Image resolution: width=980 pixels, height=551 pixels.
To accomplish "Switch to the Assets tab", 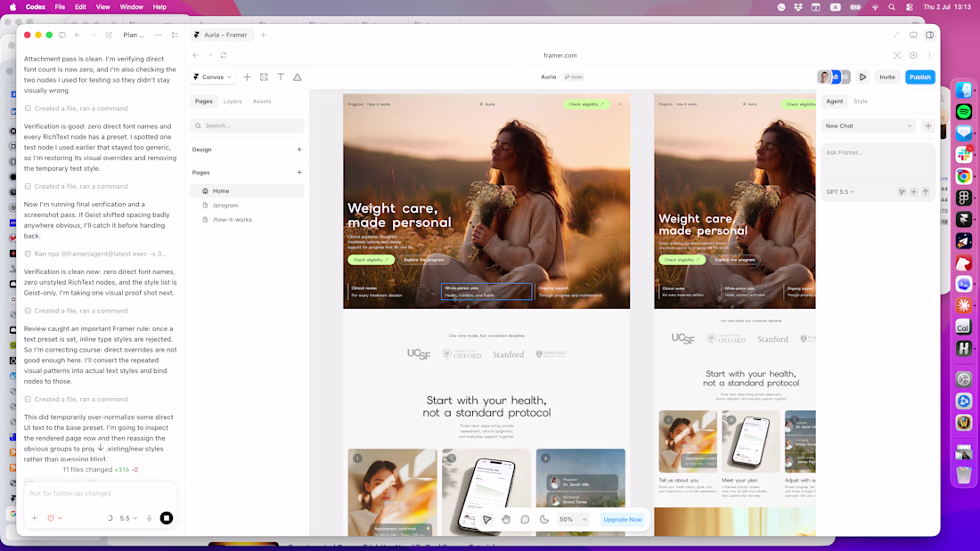I will click(x=262, y=101).
